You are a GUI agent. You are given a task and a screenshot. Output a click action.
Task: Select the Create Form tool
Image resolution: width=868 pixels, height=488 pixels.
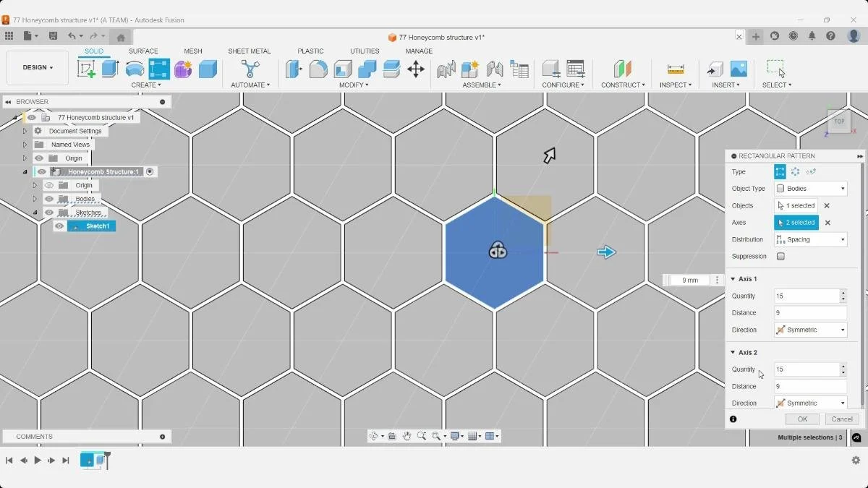coord(183,69)
